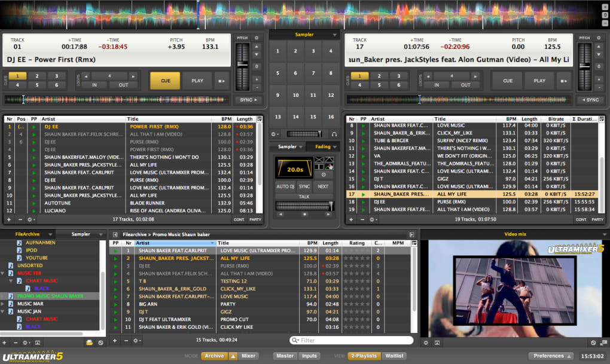Viewport: 610px width, 364px height.
Task: Toggle PARTY mode on the left playlist
Action: coord(255,219)
